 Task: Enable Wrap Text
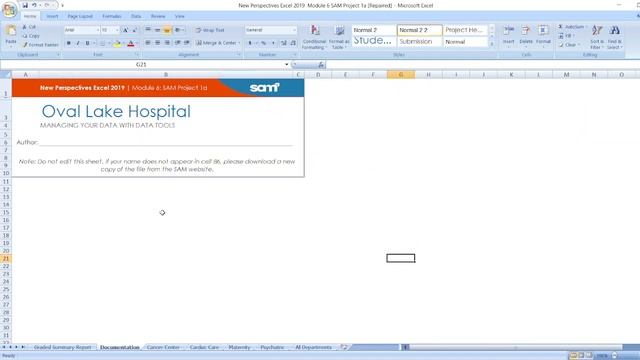(210, 30)
